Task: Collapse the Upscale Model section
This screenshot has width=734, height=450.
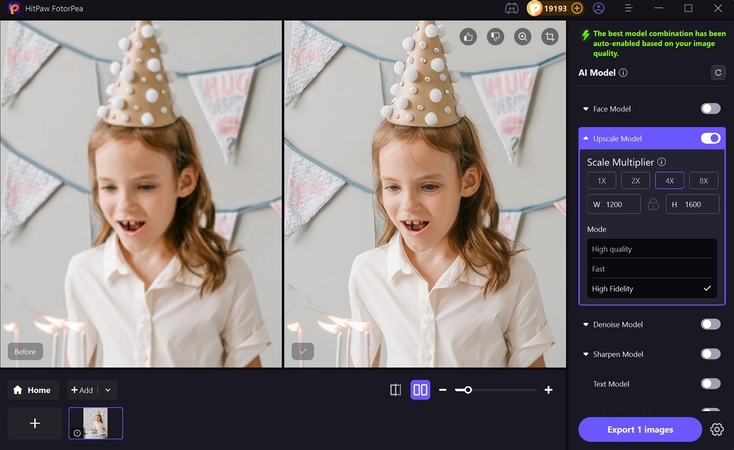Action: 585,138
